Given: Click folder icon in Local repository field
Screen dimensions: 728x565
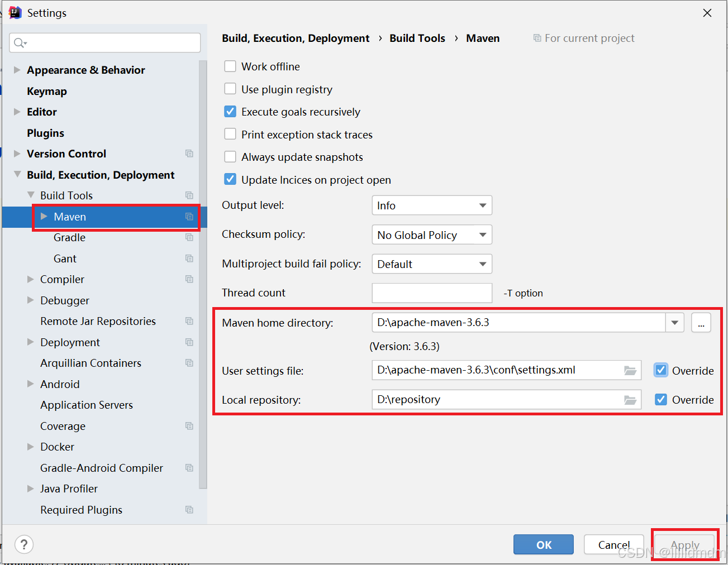Looking at the screenshot, I should 630,400.
